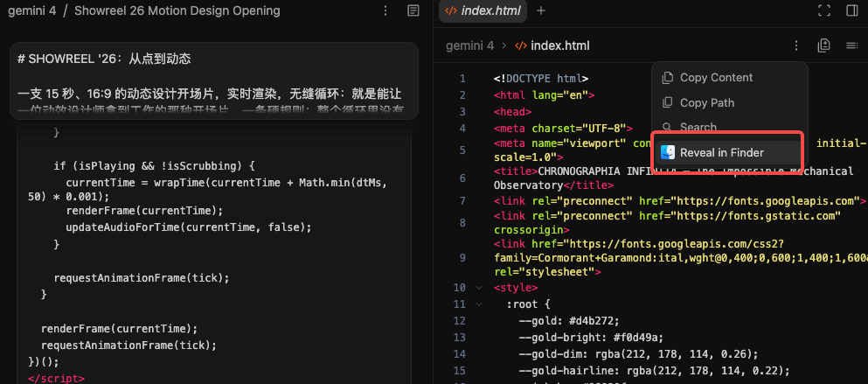Viewport: 868px width, 384px height.
Task: Click index.html in the file breadcrumb
Action: 560,45
